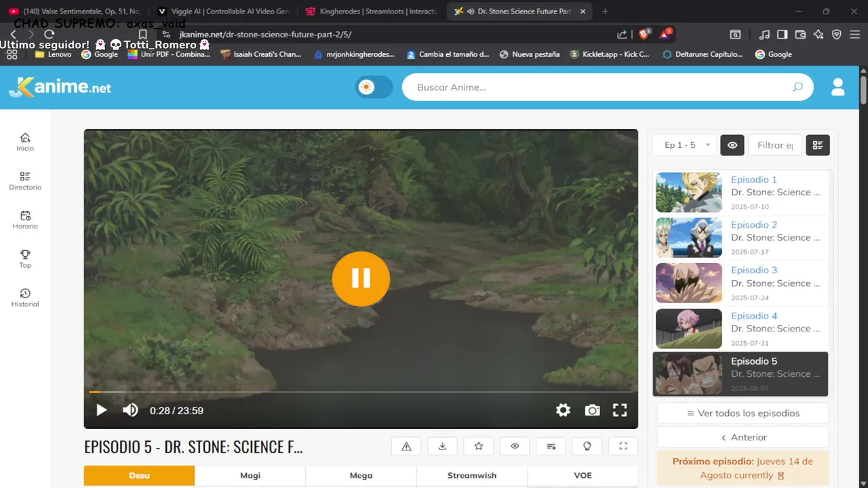
Task: Click the share page icon
Action: (x=622, y=35)
